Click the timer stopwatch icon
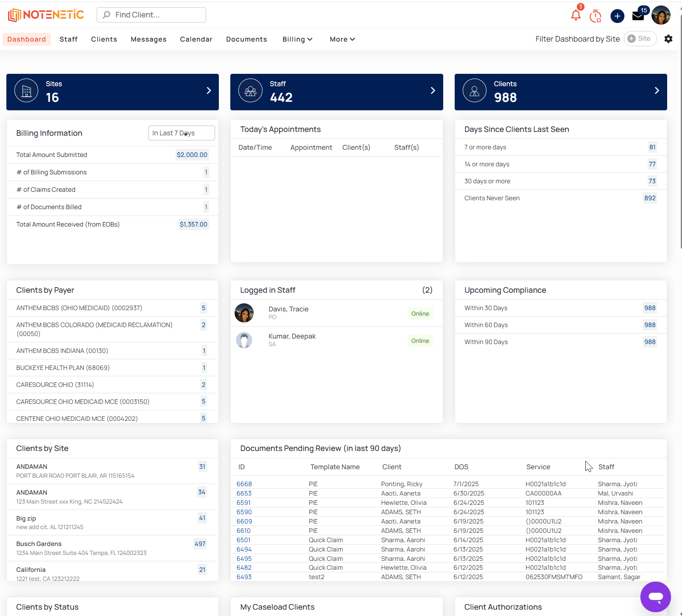 coord(595,16)
